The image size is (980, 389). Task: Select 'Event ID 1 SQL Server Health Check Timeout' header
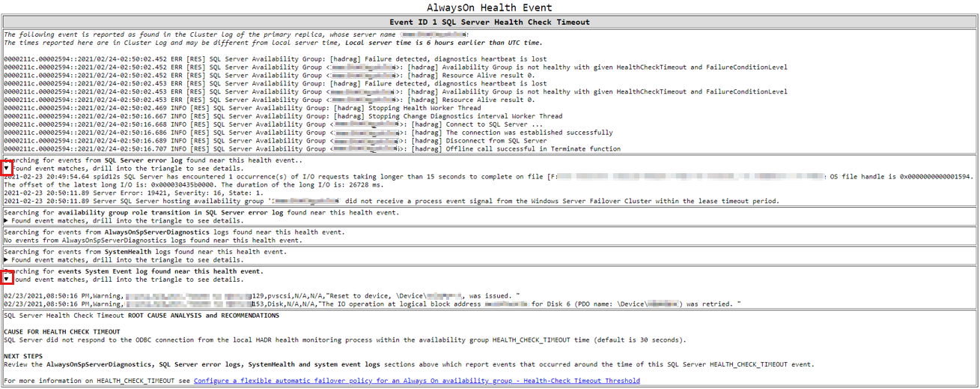(x=490, y=22)
